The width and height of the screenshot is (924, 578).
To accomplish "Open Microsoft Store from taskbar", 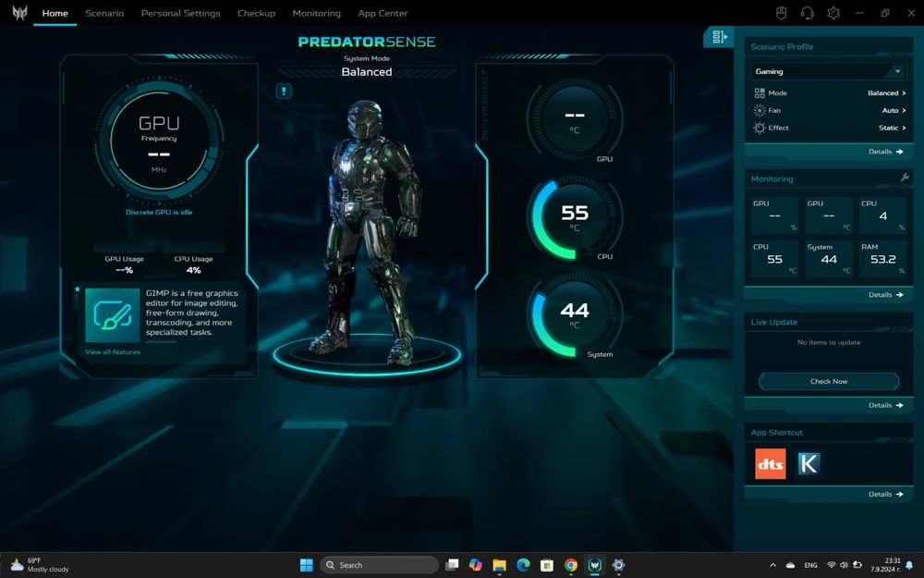I will 547,565.
